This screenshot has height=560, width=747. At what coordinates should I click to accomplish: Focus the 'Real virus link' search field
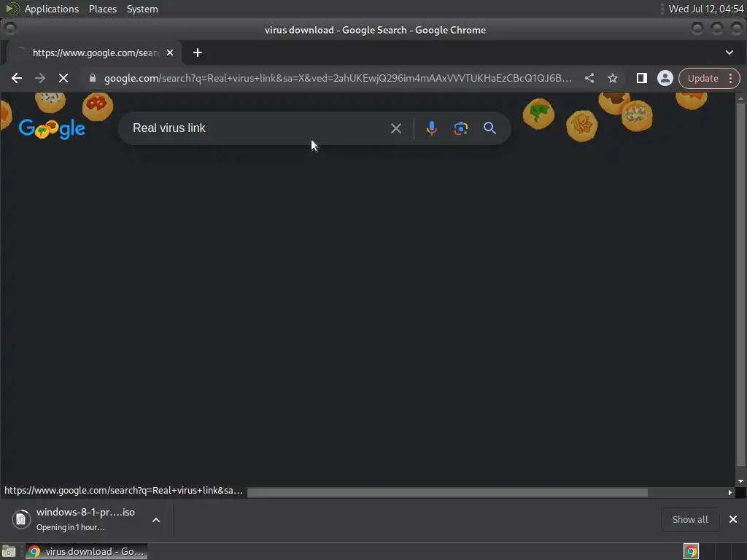[258, 128]
